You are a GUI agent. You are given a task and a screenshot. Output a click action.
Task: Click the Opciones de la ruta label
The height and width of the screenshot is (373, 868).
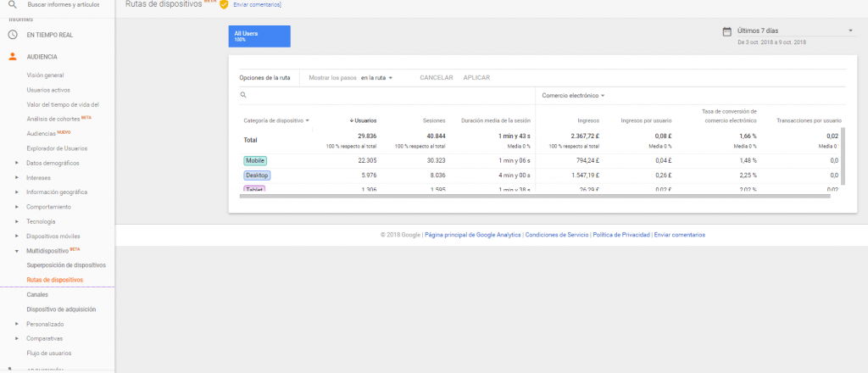pos(264,78)
